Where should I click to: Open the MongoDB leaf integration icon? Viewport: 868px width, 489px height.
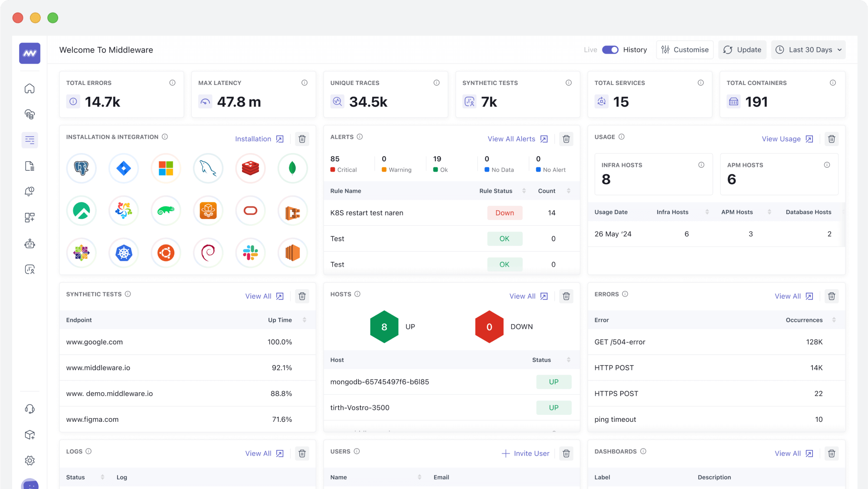point(292,168)
